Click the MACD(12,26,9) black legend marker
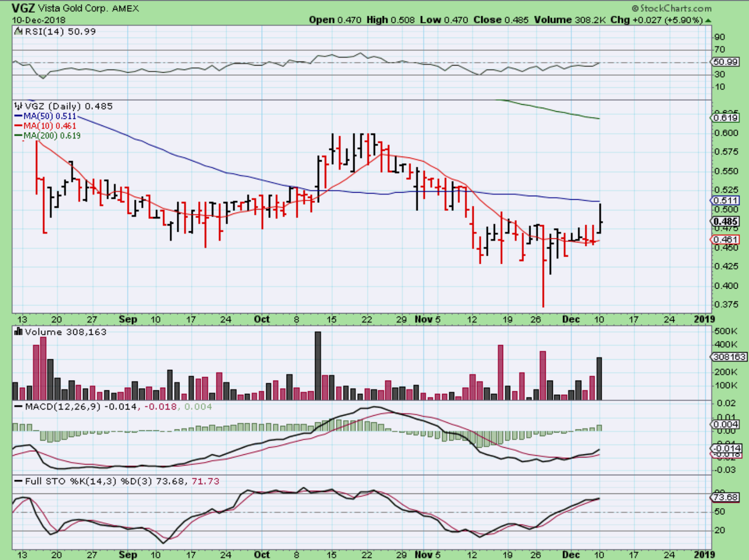This screenshot has height=560, width=749. pyautogui.click(x=18, y=407)
